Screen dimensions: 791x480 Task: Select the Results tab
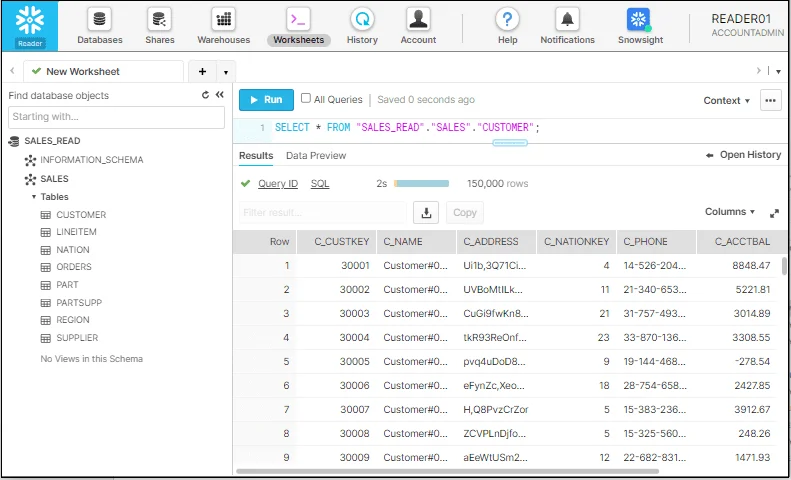tap(256, 155)
